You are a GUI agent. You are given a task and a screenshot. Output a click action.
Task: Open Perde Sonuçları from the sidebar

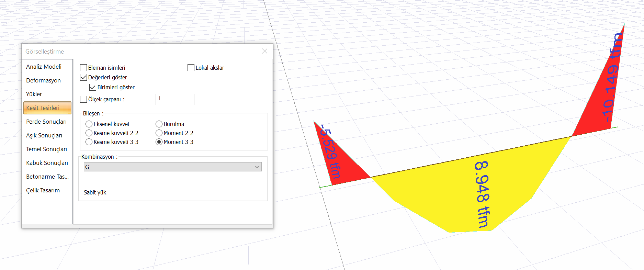tap(46, 122)
